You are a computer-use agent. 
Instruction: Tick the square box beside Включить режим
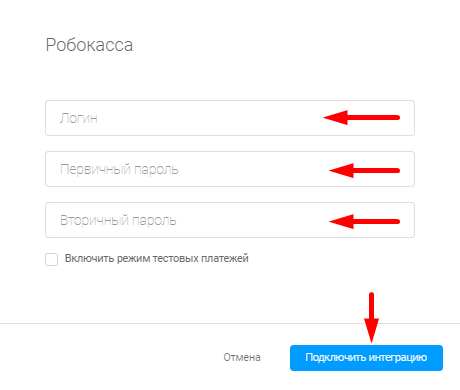[x=51, y=259]
